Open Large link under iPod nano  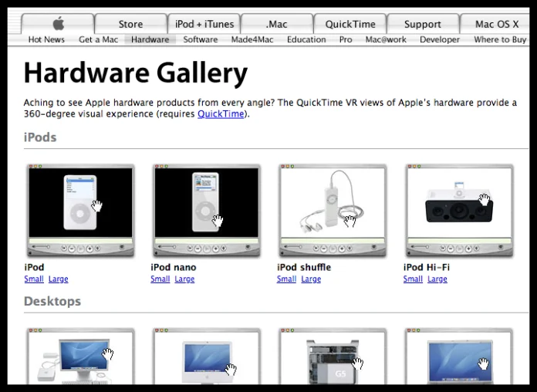tap(184, 279)
